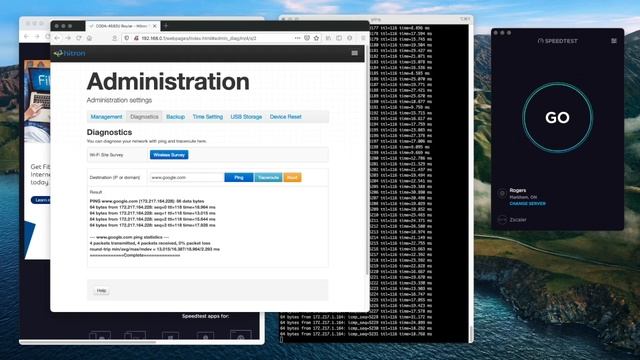The width and height of the screenshot is (640, 360).
Task: Open Speedtest app settings icon
Action: point(613,41)
